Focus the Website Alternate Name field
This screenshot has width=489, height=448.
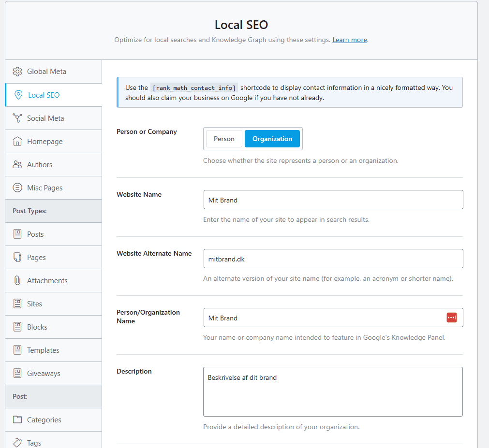(x=333, y=259)
